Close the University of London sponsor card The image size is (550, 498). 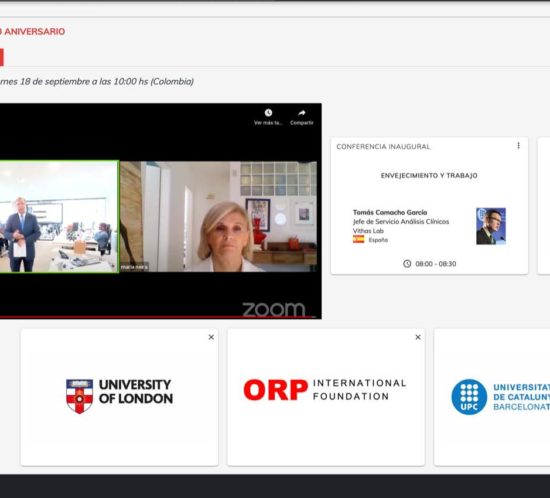(211, 337)
